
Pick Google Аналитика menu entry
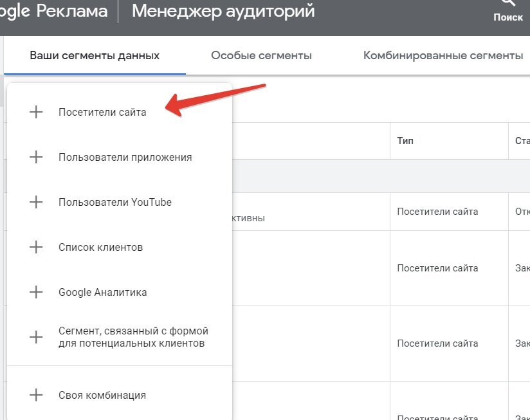point(120,292)
